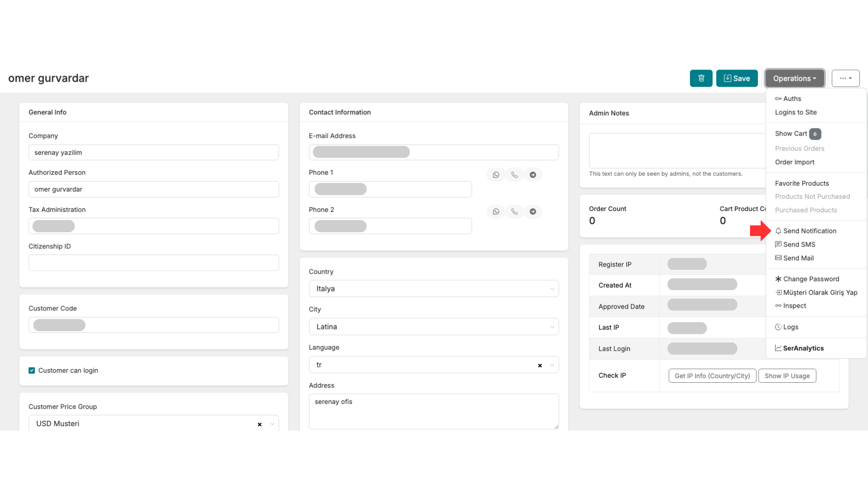Click call icon next to Phone 1
The height and width of the screenshot is (488, 868).
coord(514,175)
